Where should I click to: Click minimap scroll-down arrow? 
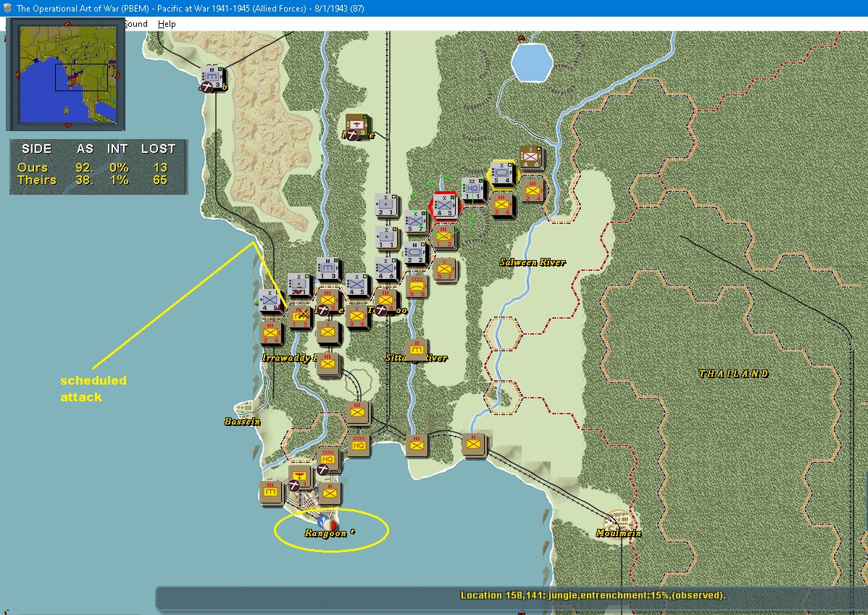pyautogui.click(x=67, y=125)
